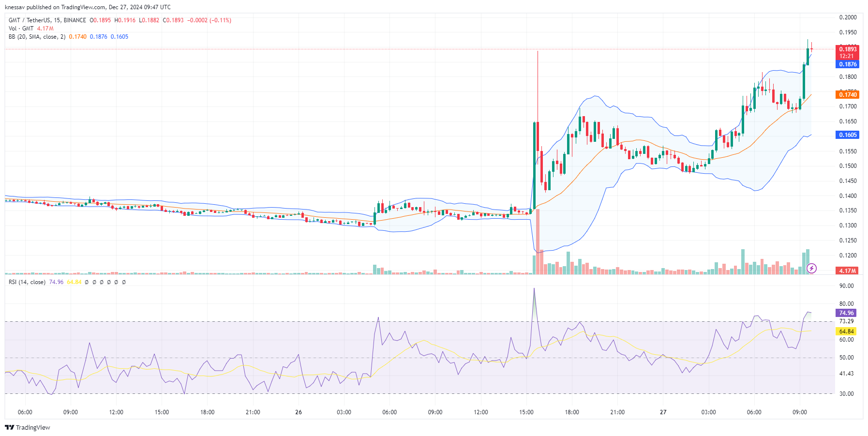This screenshot has width=868, height=436.
Task: Select the high value H0.1916
Action: (125, 20)
